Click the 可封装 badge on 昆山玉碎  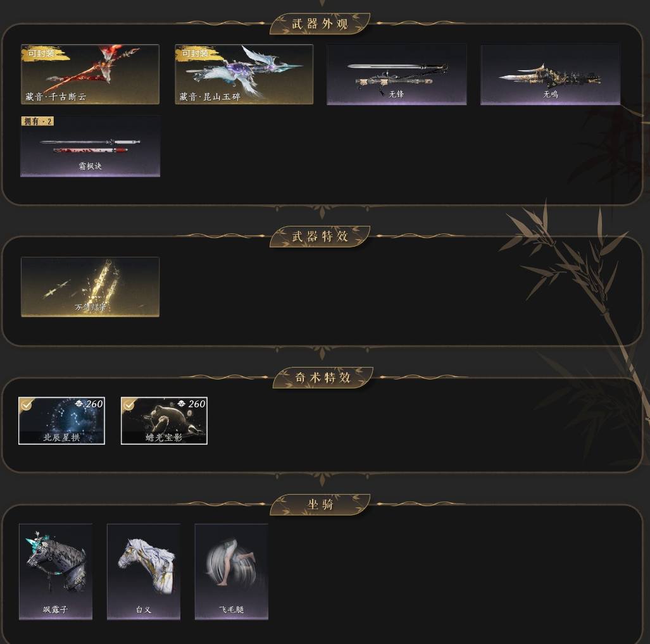pyautogui.click(x=196, y=54)
